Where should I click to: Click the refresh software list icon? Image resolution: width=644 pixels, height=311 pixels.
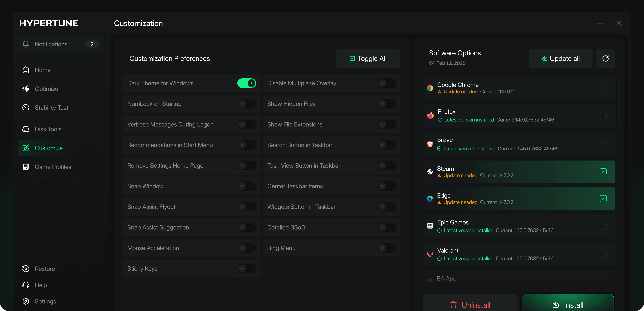pos(605,59)
